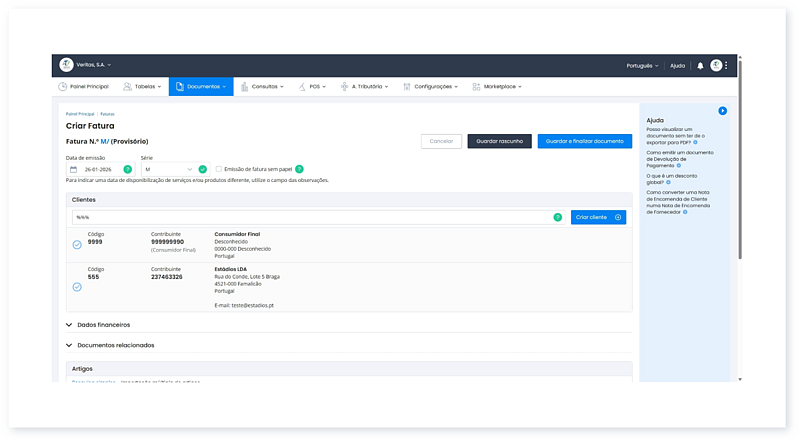Click the client search input field

click(310, 217)
